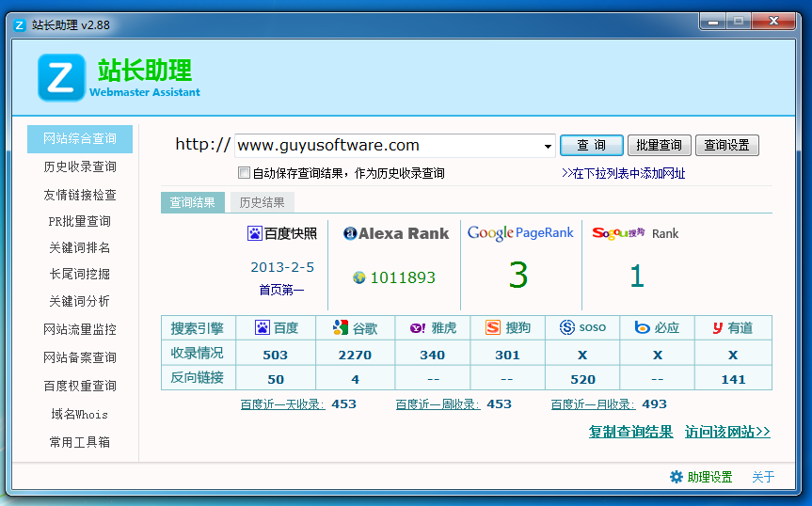Click the large Z logo in header

[x=61, y=78]
